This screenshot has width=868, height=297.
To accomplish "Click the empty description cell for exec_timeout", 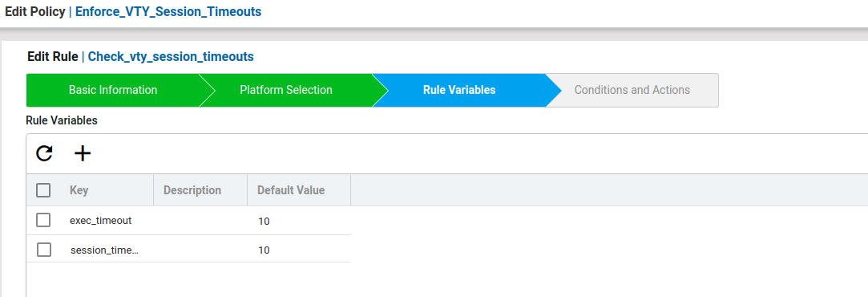I will [x=200, y=221].
